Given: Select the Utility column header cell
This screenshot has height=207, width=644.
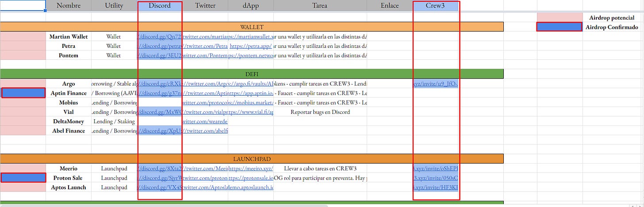Looking at the screenshot, I should pyautogui.click(x=114, y=6).
